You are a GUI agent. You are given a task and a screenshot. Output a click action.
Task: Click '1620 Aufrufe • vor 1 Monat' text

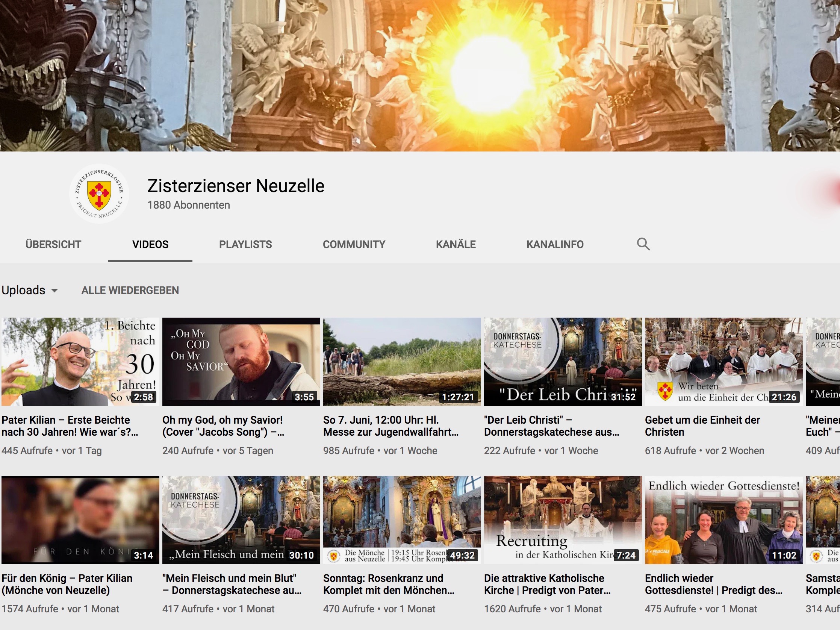[x=543, y=609]
